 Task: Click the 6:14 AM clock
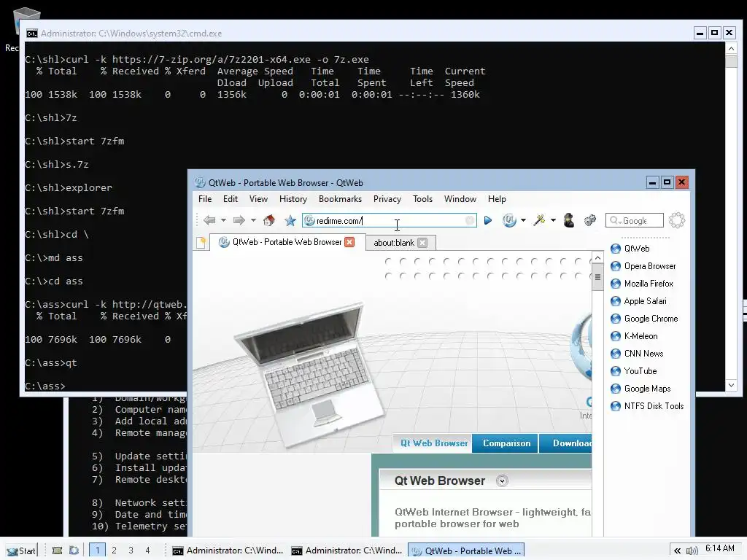point(719,548)
